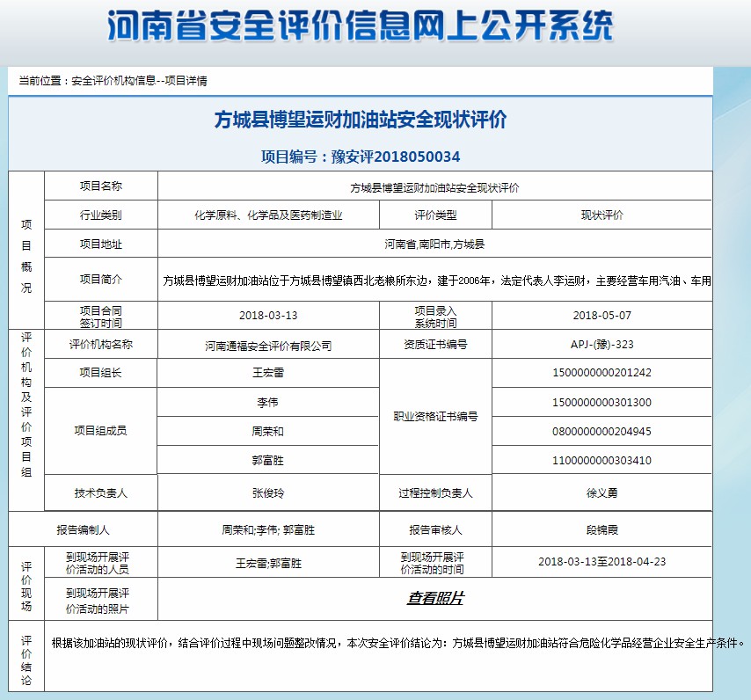Click the 职业资格证书编号 label
The image size is (751, 700).
[435, 417]
